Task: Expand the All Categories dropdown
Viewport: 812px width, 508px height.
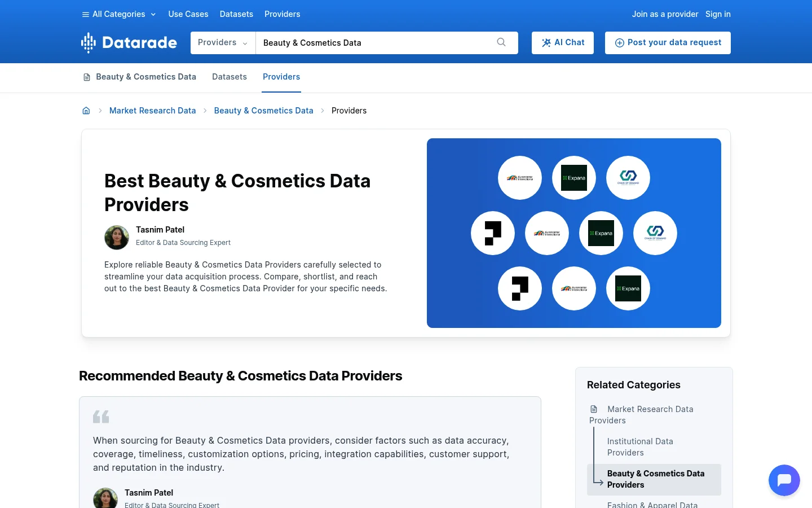Action: [x=119, y=14]
